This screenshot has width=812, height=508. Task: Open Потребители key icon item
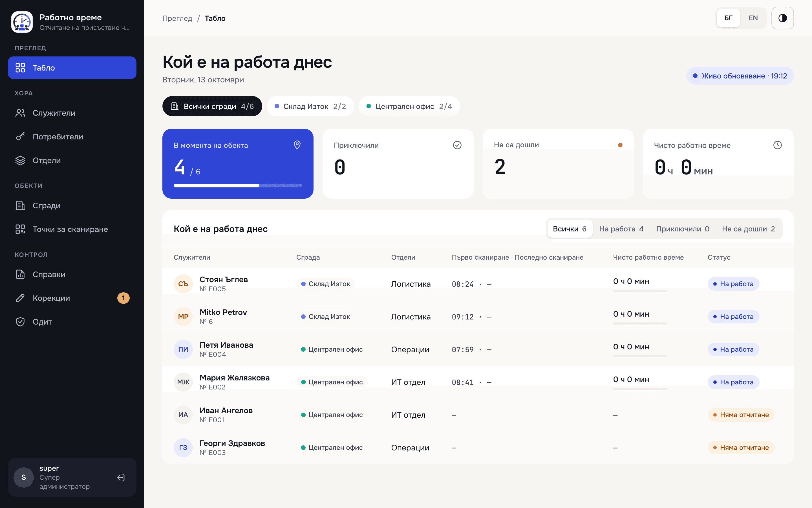pos(72,137)
